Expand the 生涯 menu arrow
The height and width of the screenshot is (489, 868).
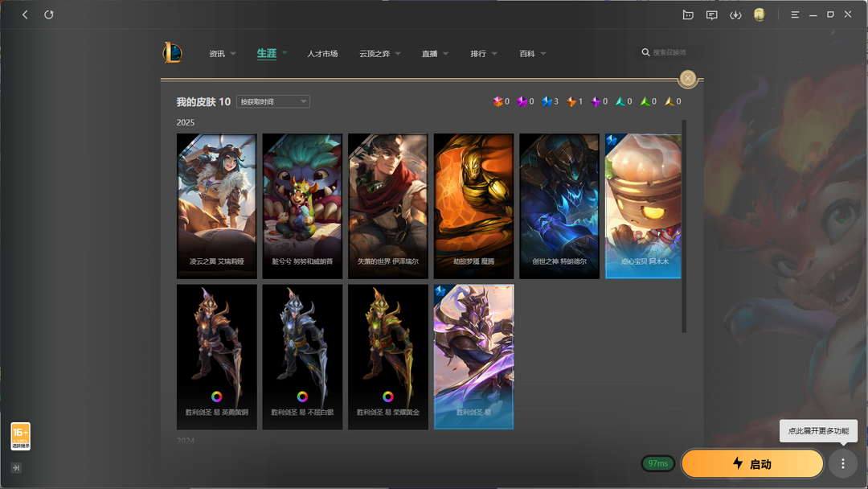pos(285,52)
